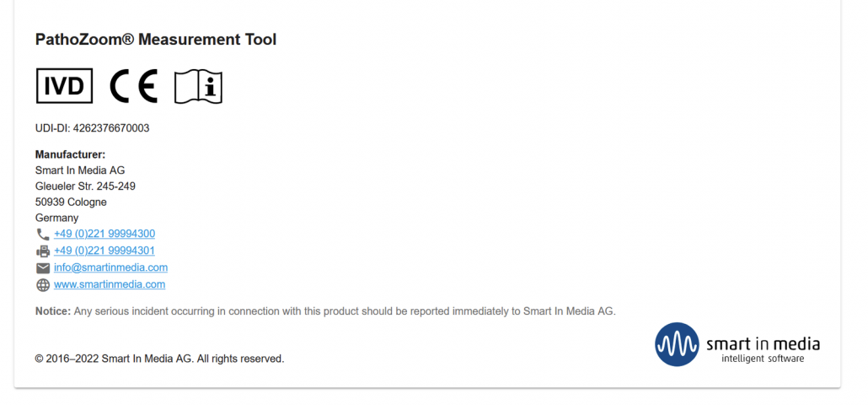This screenshot has width=868, height=405.
Task: Click the blue Smart In Media wave logo
Action: pyautogui.click(x=677, y=344)
